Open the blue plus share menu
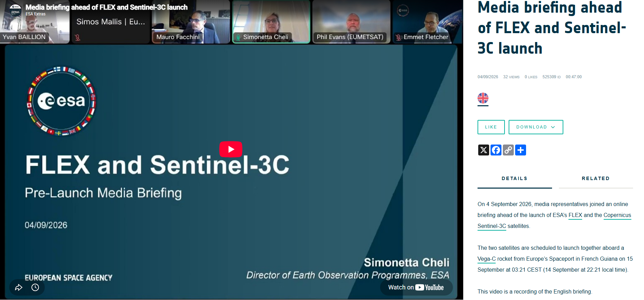The width and height of the screenshot is (644, 300). (520, 150)
